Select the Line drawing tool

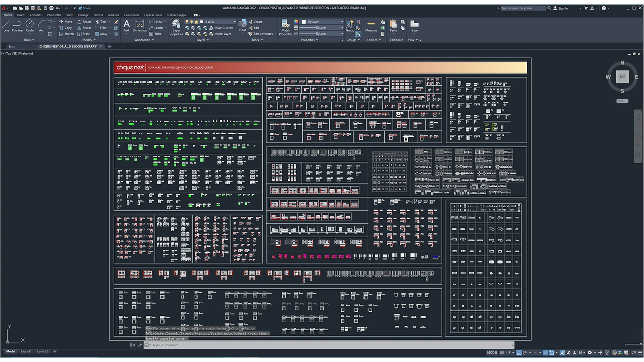6,25
